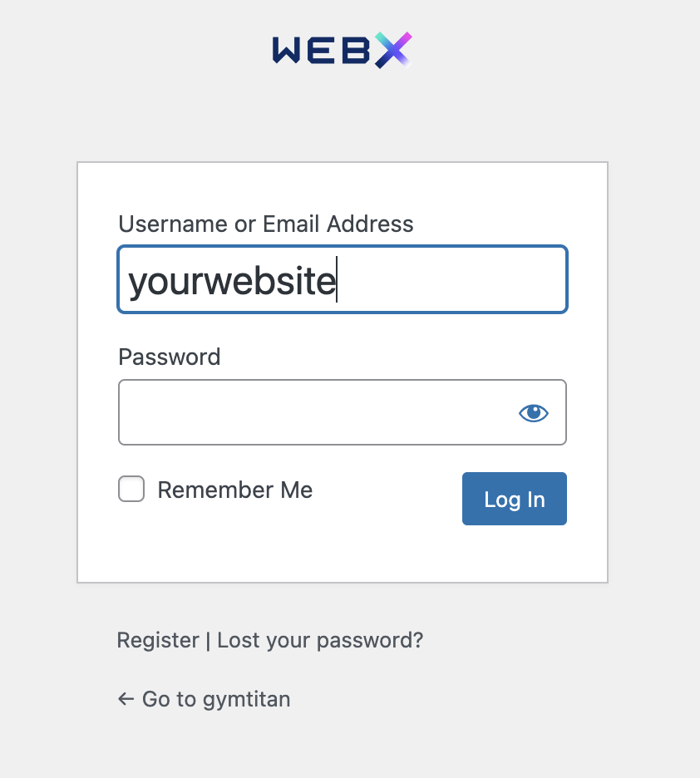Click the Username or Email Address label
The width and height of the screenshot is (700, 778).
tap(266, 224)
